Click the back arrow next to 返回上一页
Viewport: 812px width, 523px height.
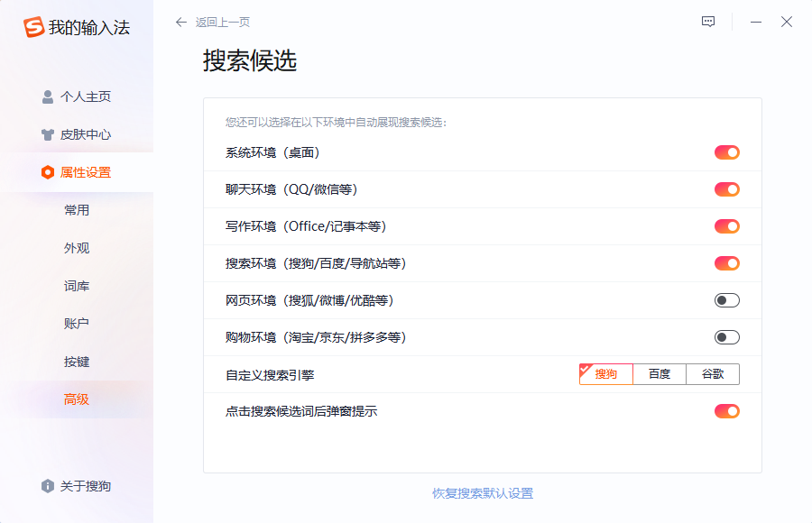pos(180,22)
